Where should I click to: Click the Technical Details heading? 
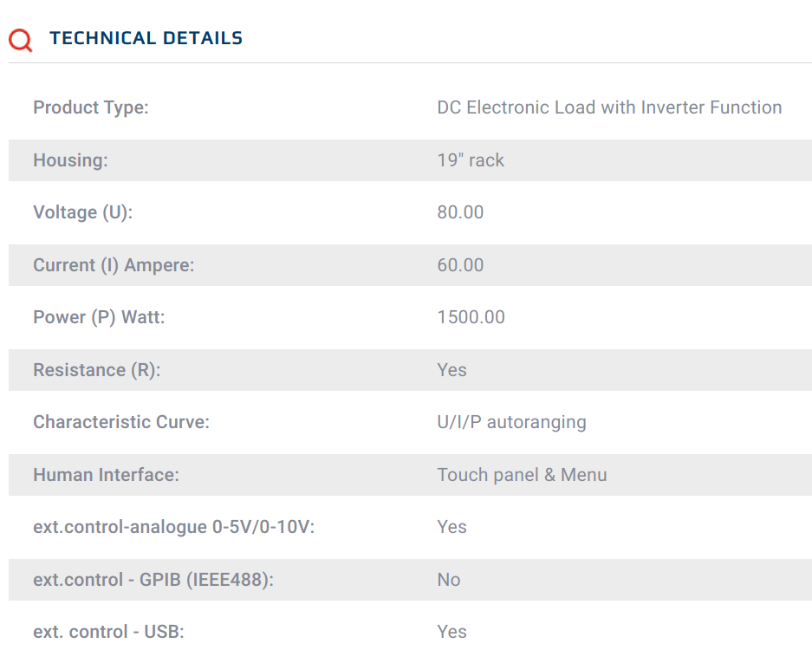coord(146,38)
